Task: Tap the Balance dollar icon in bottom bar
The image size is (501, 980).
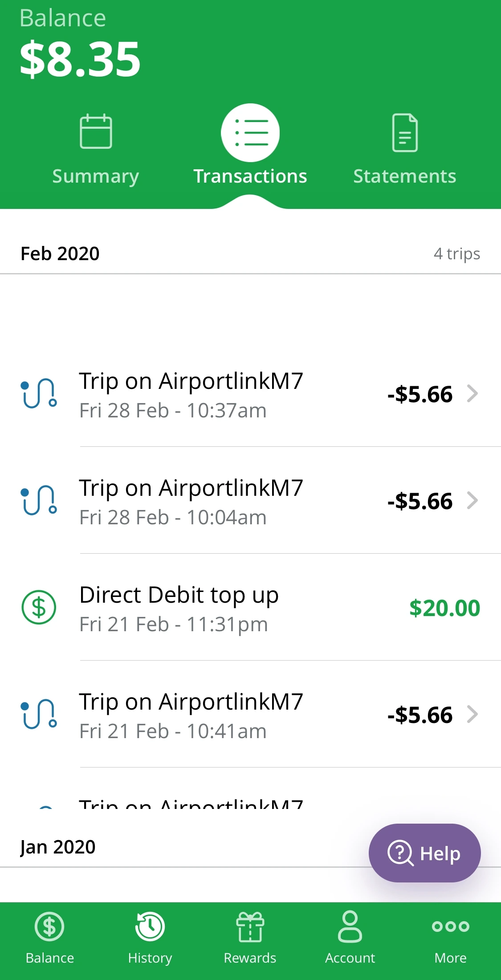Action: point(49,927)
